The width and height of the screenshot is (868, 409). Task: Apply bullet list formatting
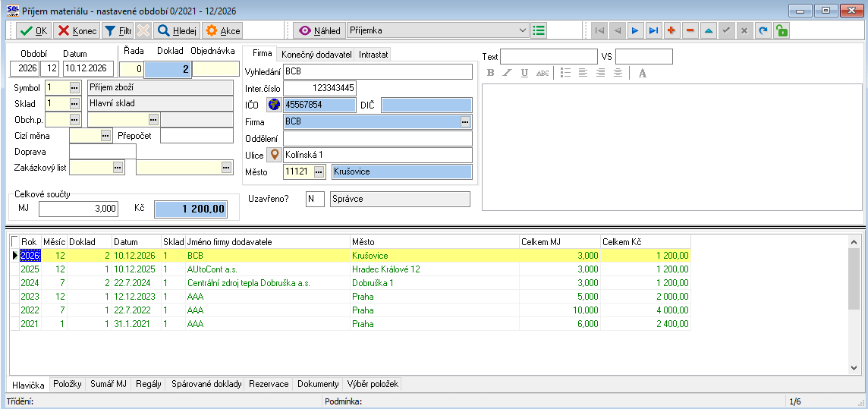click(565, 73)
